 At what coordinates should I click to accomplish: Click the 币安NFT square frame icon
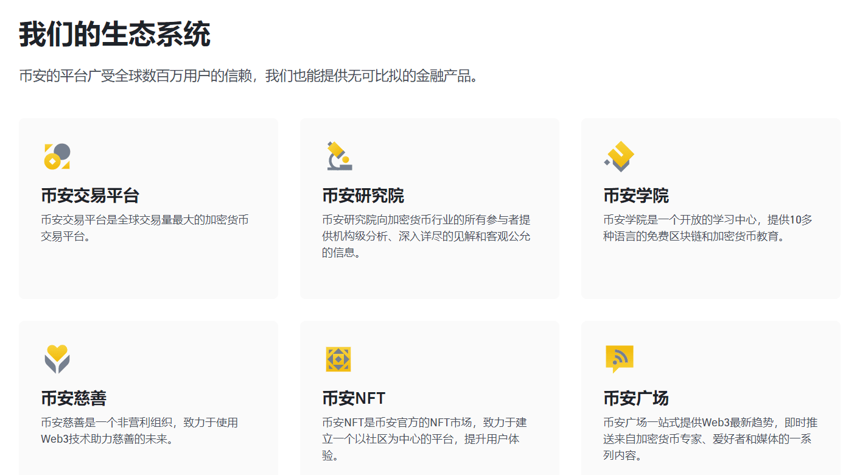click(x=338, y=359)
